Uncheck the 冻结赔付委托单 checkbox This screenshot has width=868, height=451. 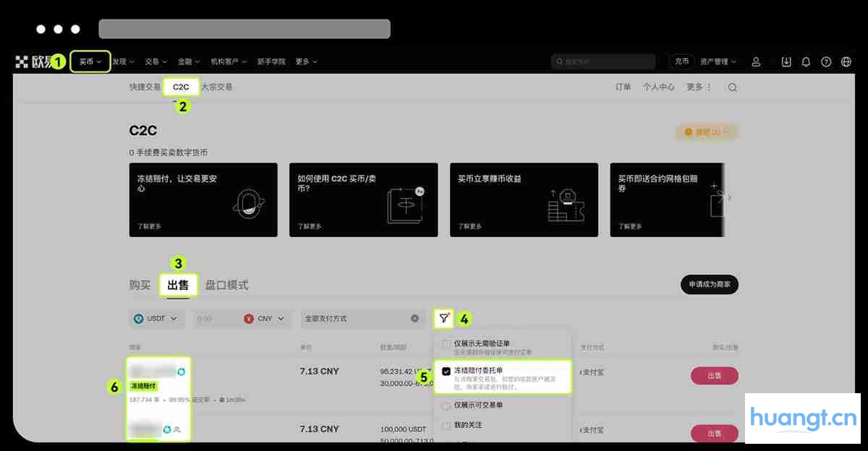click(446, 371)
